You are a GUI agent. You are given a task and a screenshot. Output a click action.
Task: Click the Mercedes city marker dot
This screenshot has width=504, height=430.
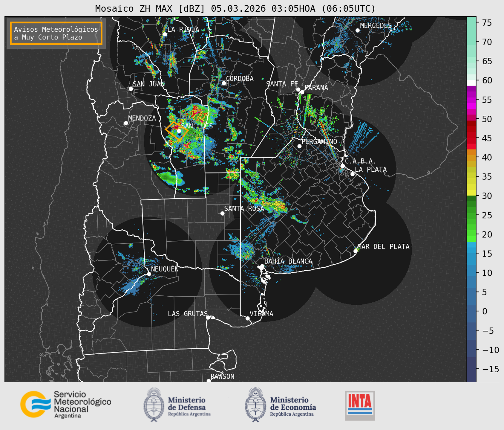pyautogui.click(x=357, y=31)
